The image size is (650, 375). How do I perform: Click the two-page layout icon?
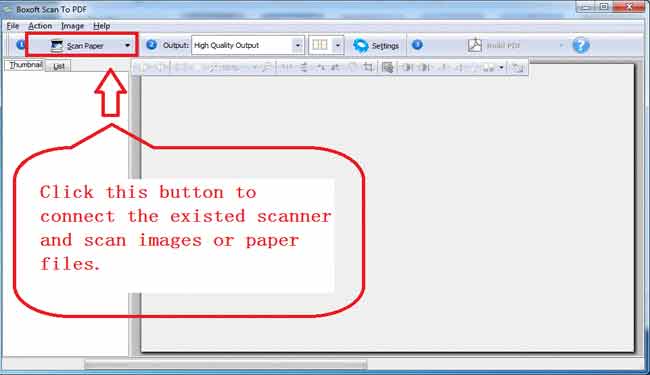(320, 45)
